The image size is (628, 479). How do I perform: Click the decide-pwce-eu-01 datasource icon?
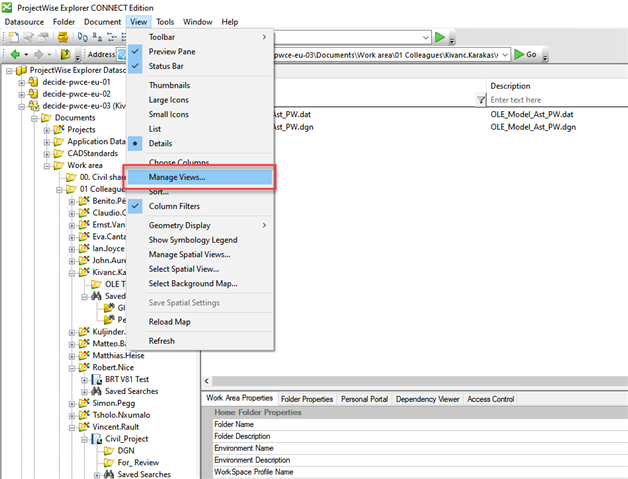click(34, 82)
